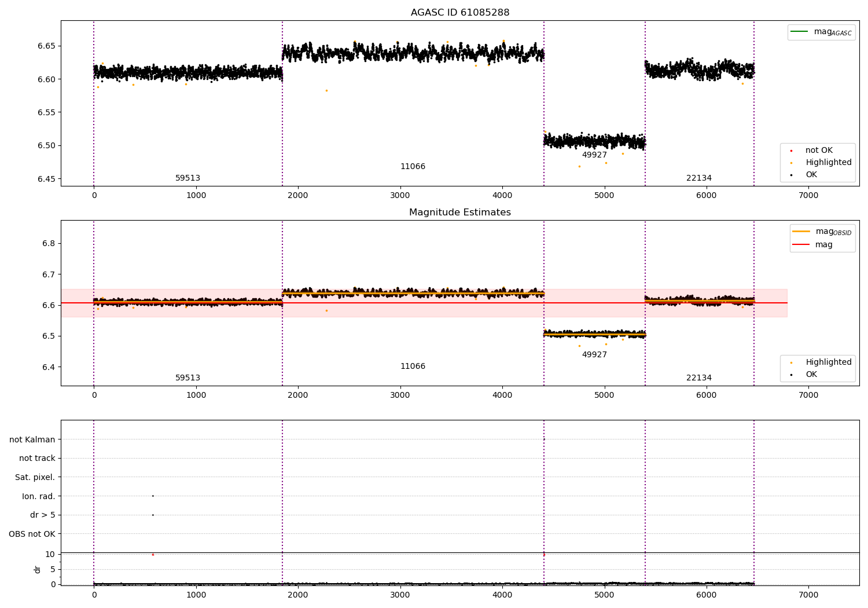Click OBSID label 22134 in the middle plot
This screenshot has height=608, width=868.
(699, 378)
